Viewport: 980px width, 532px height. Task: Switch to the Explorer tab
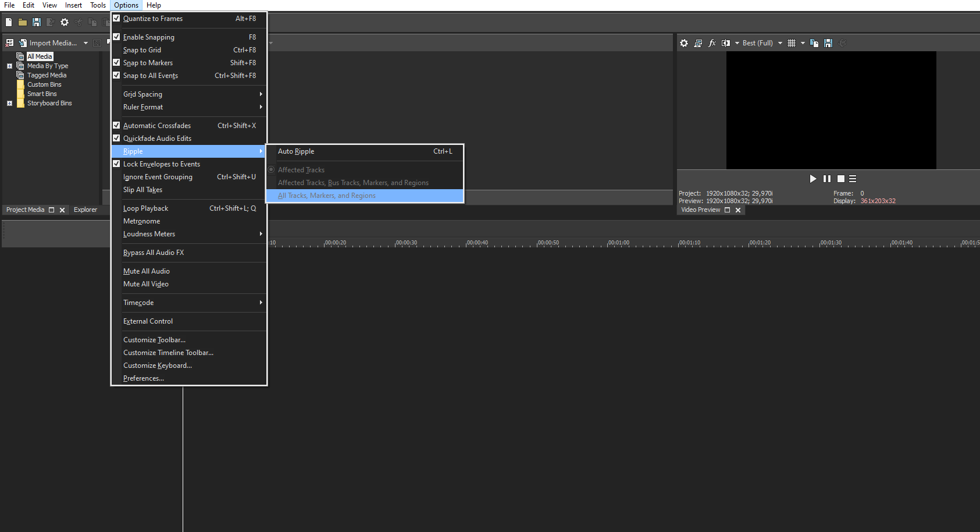point(85,210)
